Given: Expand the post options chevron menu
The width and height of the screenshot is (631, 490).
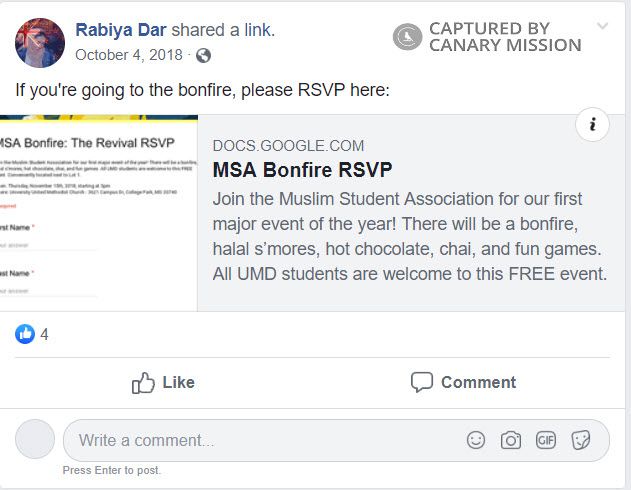Looking at the screenshot, I should click(x=602, y=26).
